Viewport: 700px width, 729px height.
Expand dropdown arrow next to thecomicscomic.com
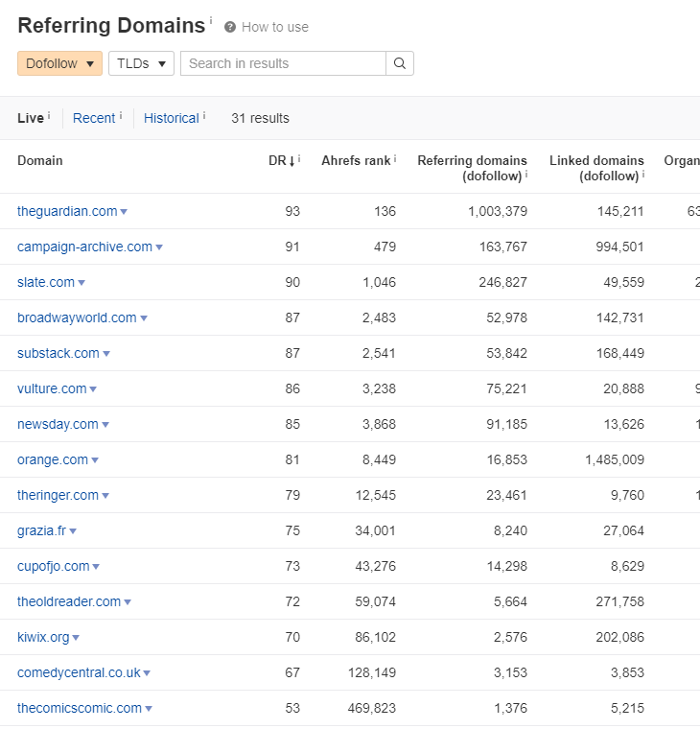[x=149, y=709]
